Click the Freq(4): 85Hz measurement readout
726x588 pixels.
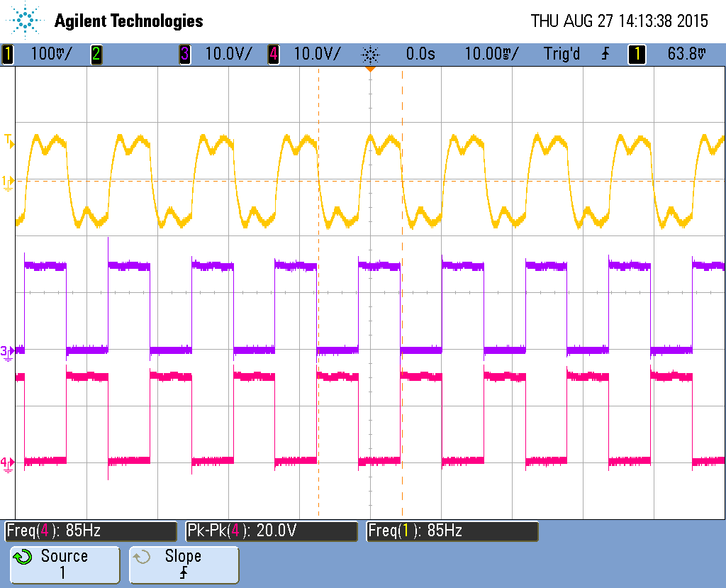click(91, 531)
